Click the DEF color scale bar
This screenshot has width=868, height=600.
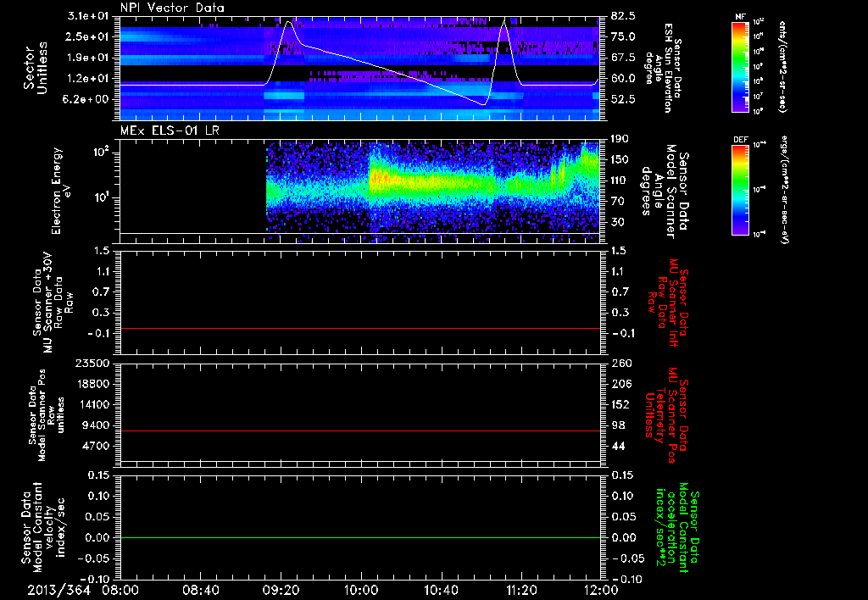point(739,188)
